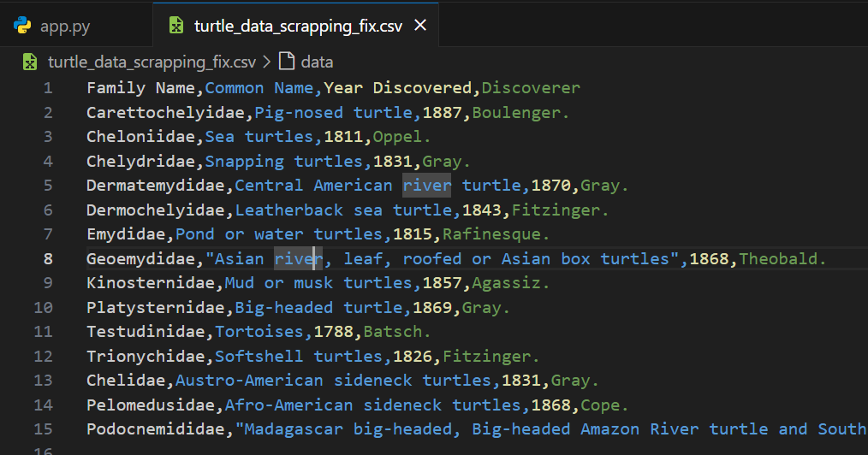The height and width of the screenshot is (455, 868).
Task: Close the turtle_data_scrapping_fix.csv tab
Action: point(420,25)
